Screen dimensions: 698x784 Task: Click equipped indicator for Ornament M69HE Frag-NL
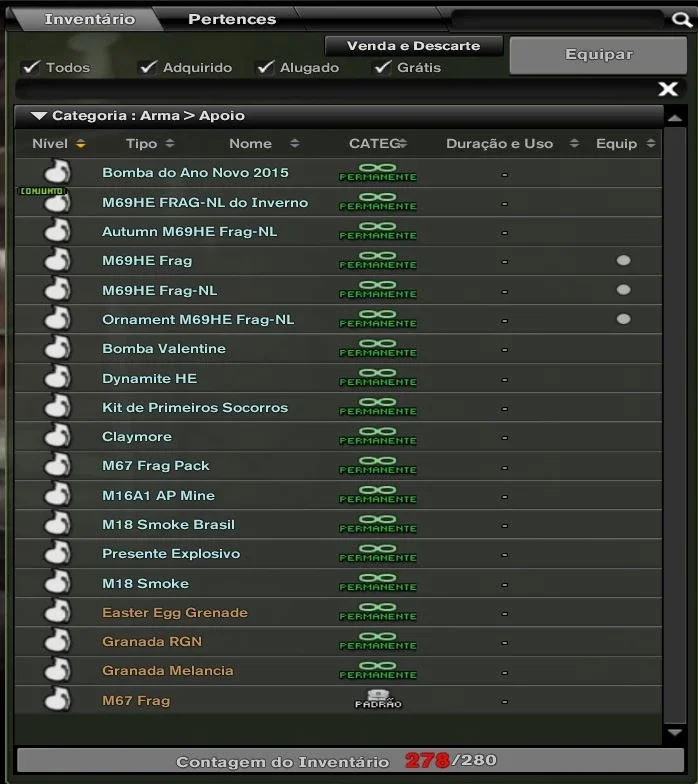tap(624, 319)
